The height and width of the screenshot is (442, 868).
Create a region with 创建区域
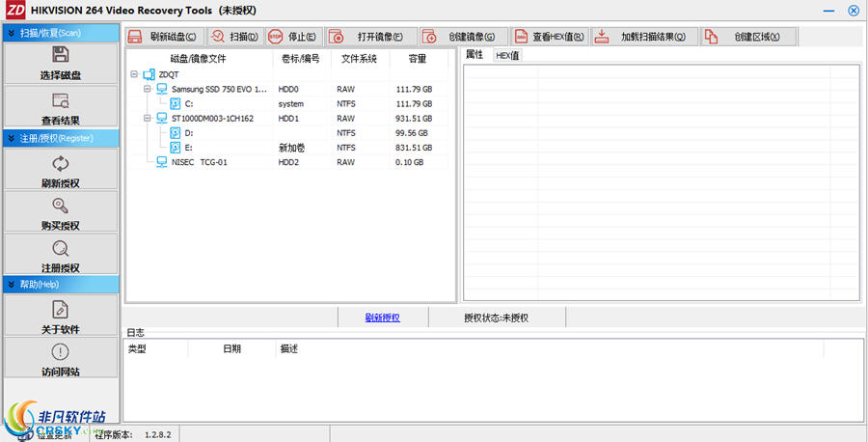[749, 37]
